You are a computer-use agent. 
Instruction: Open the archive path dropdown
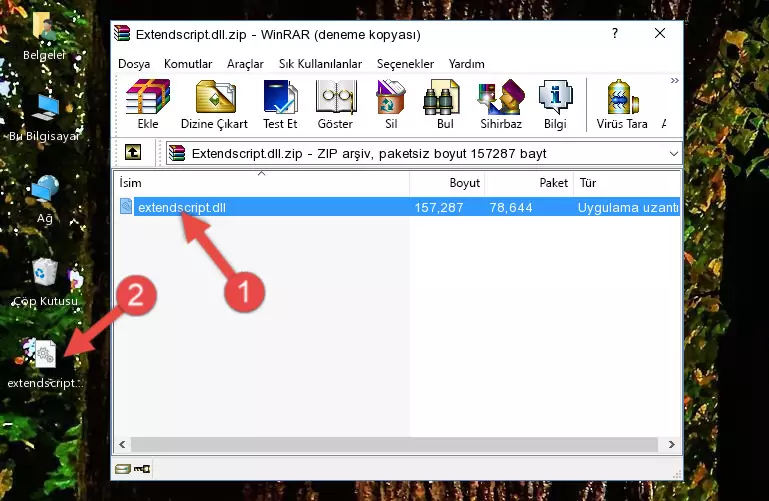pos(674,153)
